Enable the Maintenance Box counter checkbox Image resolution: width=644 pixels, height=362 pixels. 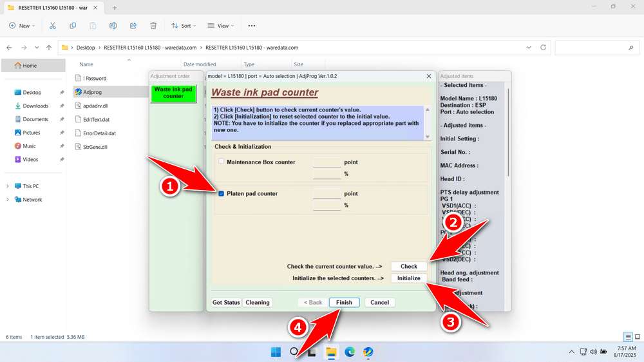pyautogui.click(x=222, y=162)
